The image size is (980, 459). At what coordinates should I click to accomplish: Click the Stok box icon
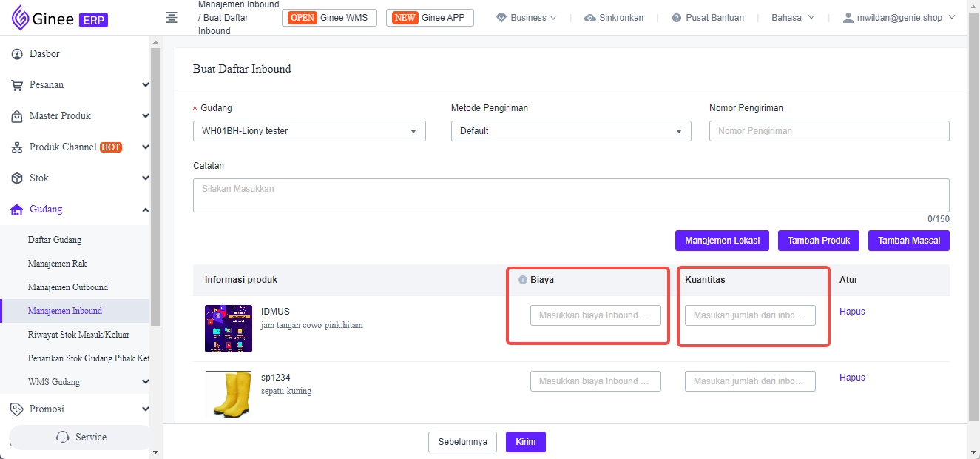click(x=16, y=178)
